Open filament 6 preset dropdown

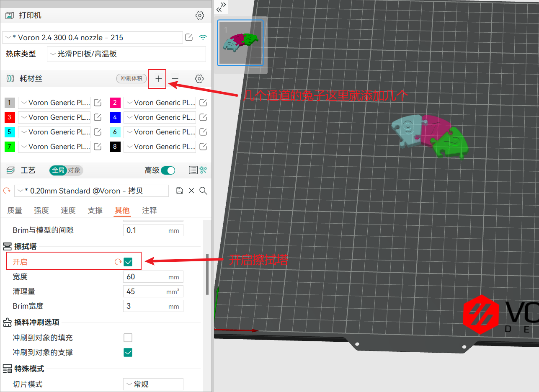tap(160, 132)
